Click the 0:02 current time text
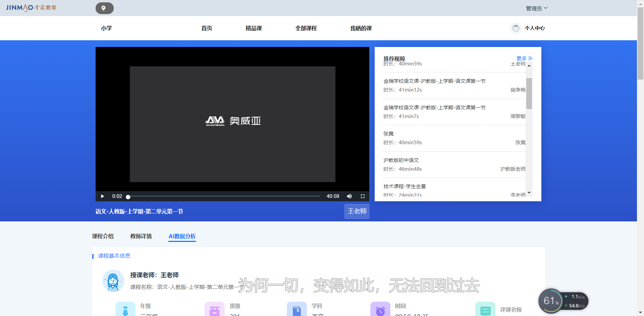Screen dimensions: 644x316 (x=117, y=196)
